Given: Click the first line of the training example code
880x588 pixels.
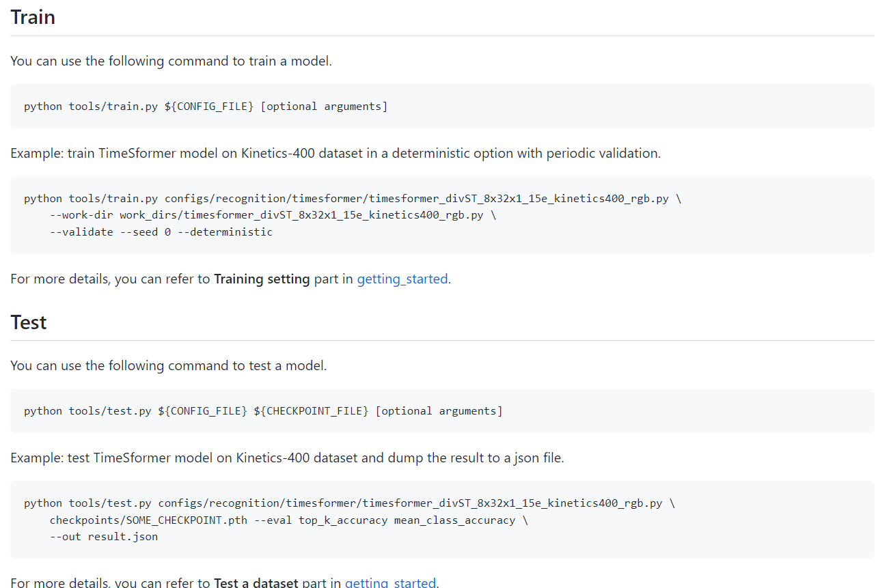Looking at the screenshot, I should tap(352, 199).
